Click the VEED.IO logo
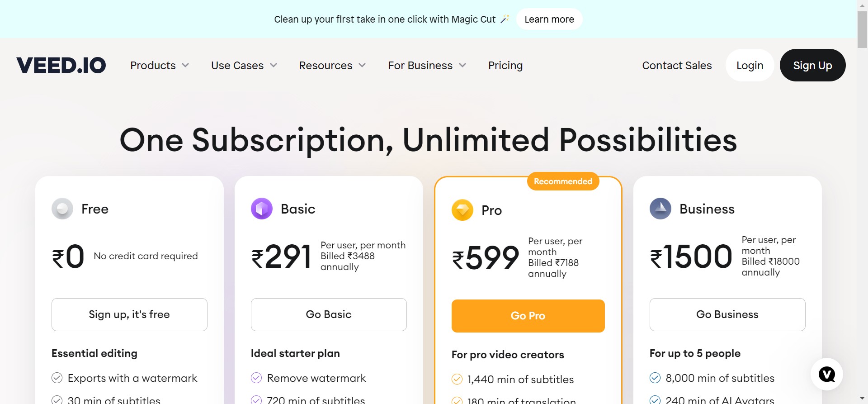The width and height of the screenshot is (868, 404). (61, 65)
